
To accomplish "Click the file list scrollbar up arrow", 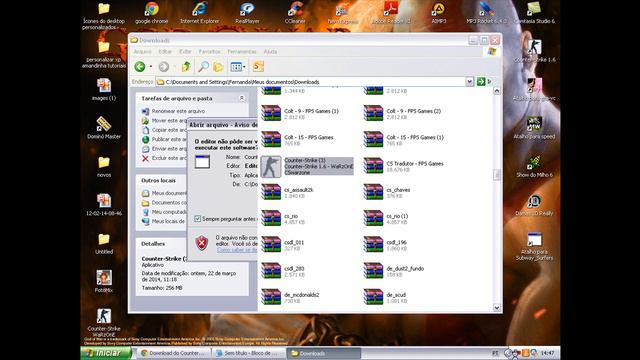I will pos(497,91).
